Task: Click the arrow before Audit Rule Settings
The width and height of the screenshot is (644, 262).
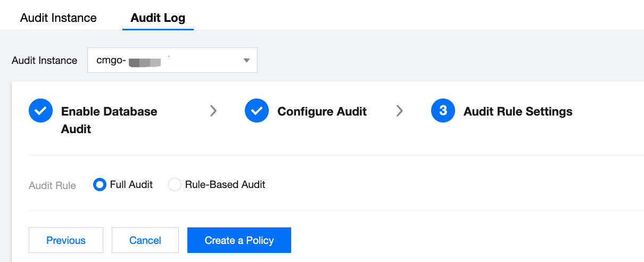Action: pos(400,111)
